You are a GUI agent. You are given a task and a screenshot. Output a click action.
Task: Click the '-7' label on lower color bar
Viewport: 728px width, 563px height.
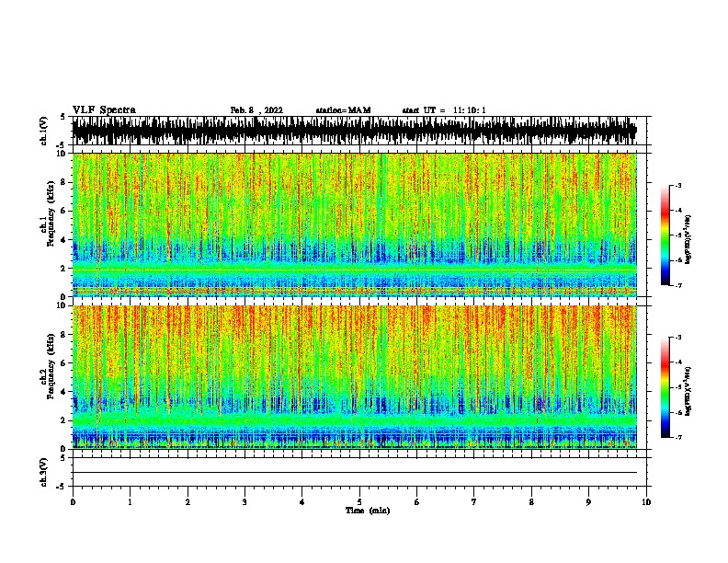pyautogui.click(x=677, y=437)
